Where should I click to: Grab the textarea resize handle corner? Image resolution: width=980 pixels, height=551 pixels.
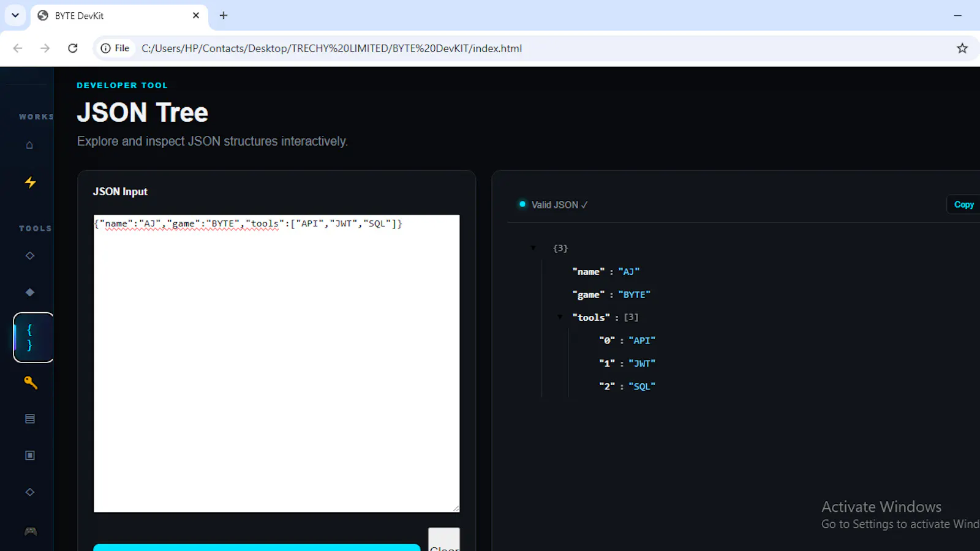point(456,508)
